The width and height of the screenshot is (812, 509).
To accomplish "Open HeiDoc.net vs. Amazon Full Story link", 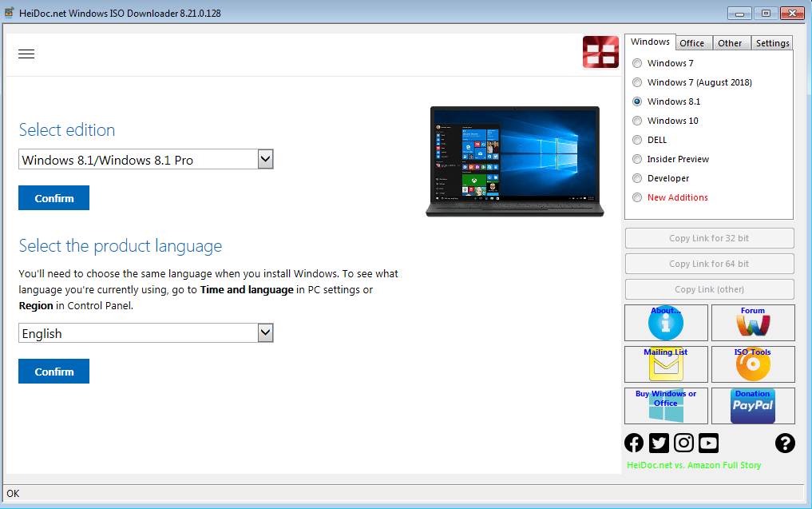I will coord(694,466).
